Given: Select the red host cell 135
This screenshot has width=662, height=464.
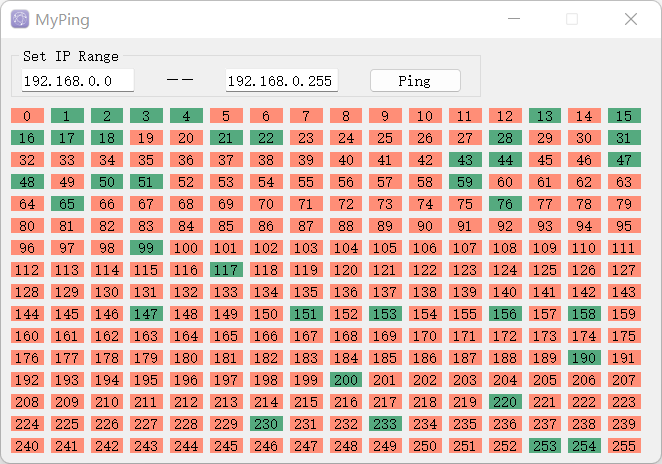Looking at the screenshot, I should (306, 292).
